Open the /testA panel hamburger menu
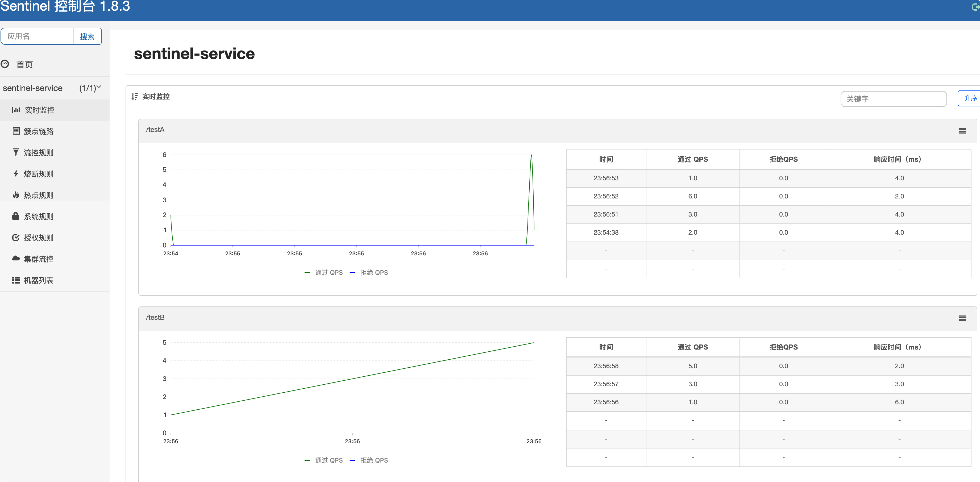This screenshot has width=980, height=482. pyautogui.click(x=962, y=131)
